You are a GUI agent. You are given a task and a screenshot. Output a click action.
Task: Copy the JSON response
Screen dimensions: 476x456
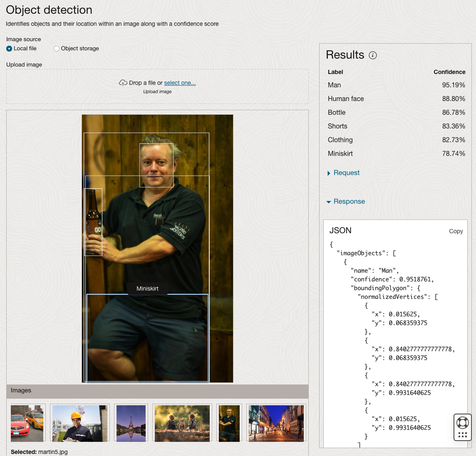[x=456, y=231]
